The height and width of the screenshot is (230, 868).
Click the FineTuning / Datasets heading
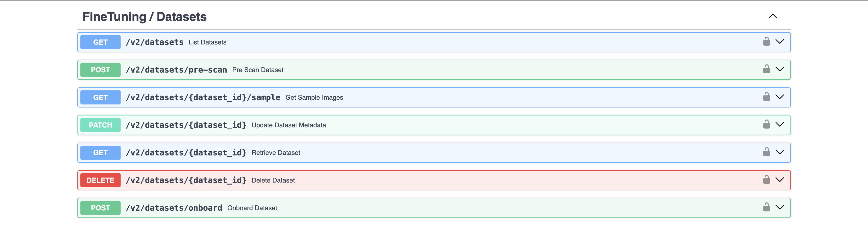[144, 17]
